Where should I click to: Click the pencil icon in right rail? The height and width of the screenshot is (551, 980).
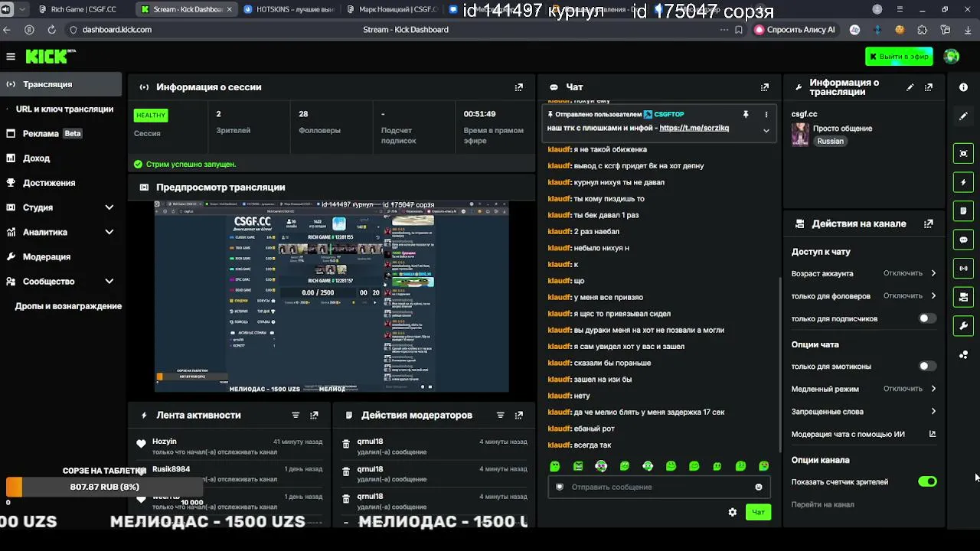point(963,116)
